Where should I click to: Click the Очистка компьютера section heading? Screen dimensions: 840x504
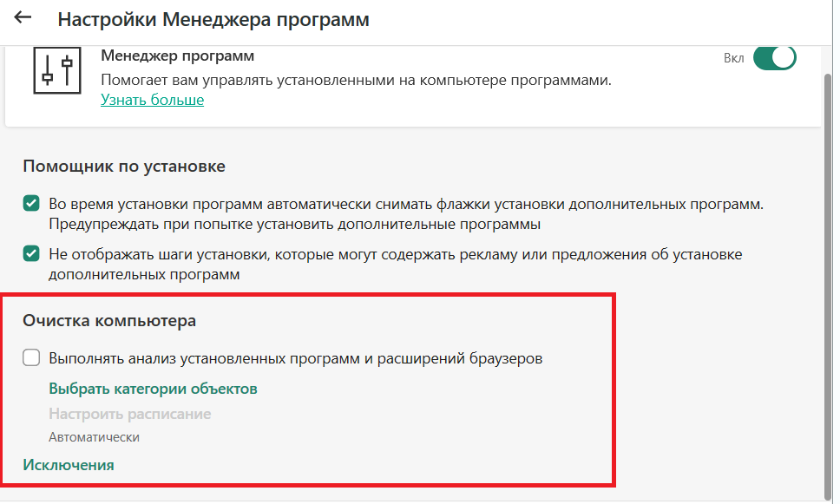click(x=109, y=320)
